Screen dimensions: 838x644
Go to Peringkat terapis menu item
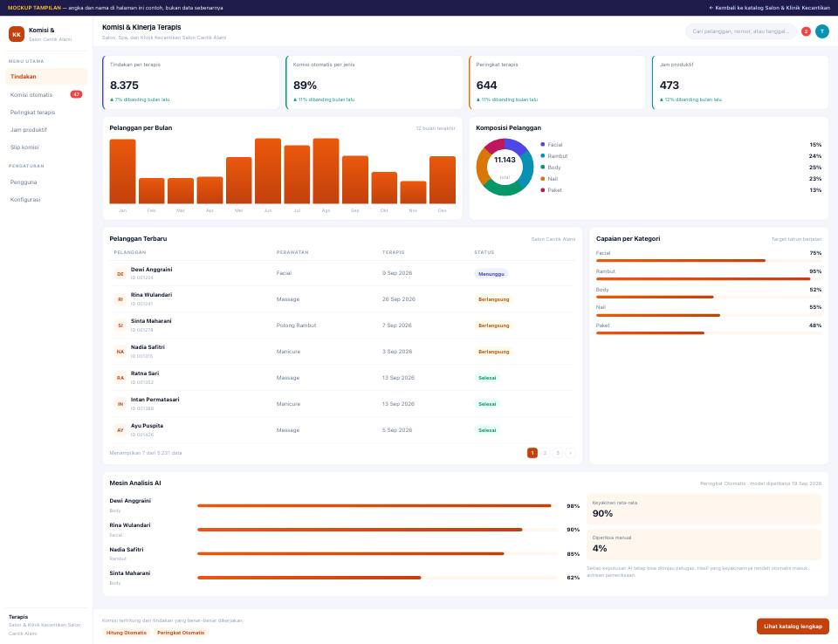(46, 113)
